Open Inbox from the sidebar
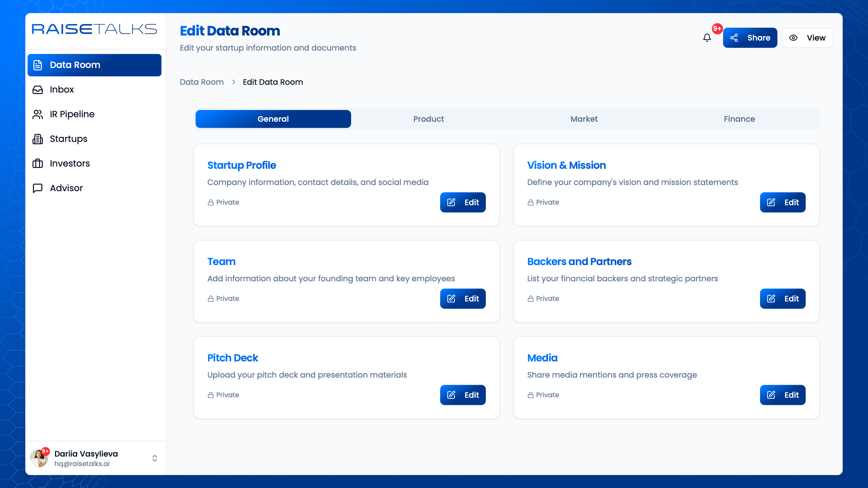Screen dimensions: 868x488 (x=61, y=90)
